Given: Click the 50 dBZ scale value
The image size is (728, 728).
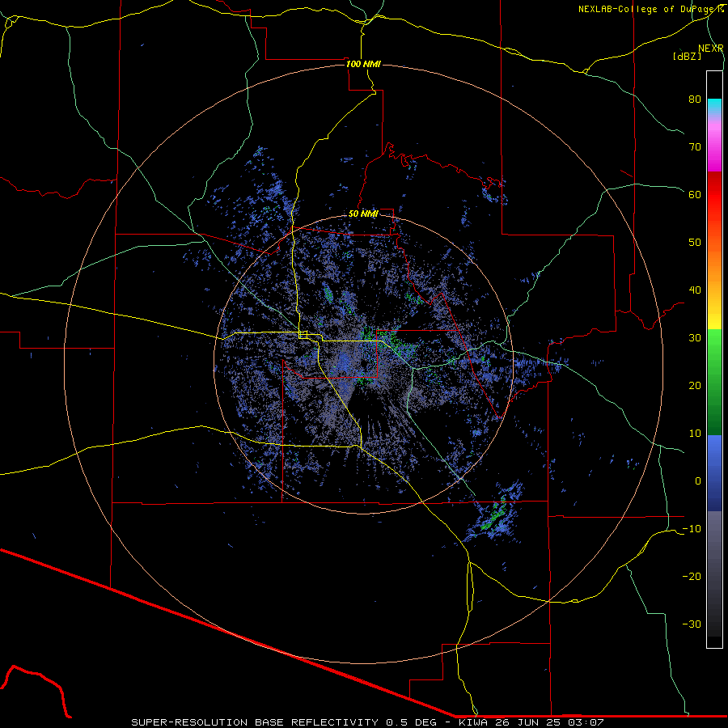Looking at the screenshot, I should [x=695, y=243].
